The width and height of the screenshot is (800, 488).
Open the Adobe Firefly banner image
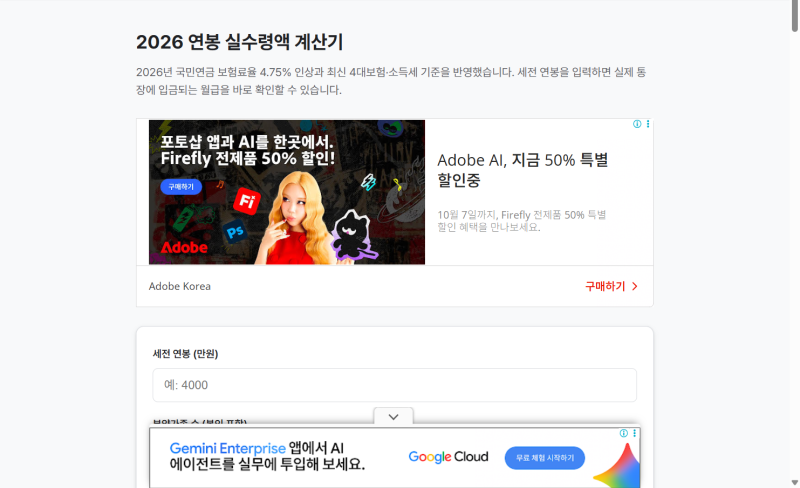(x=287, y=192)
